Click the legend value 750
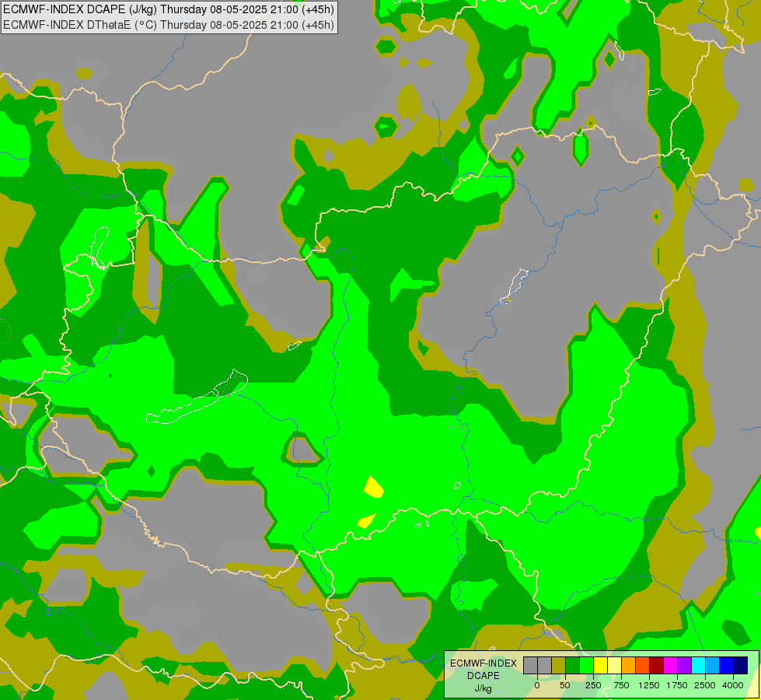The height and width of the screenshot is (700, 761). (x=621, y=685)
